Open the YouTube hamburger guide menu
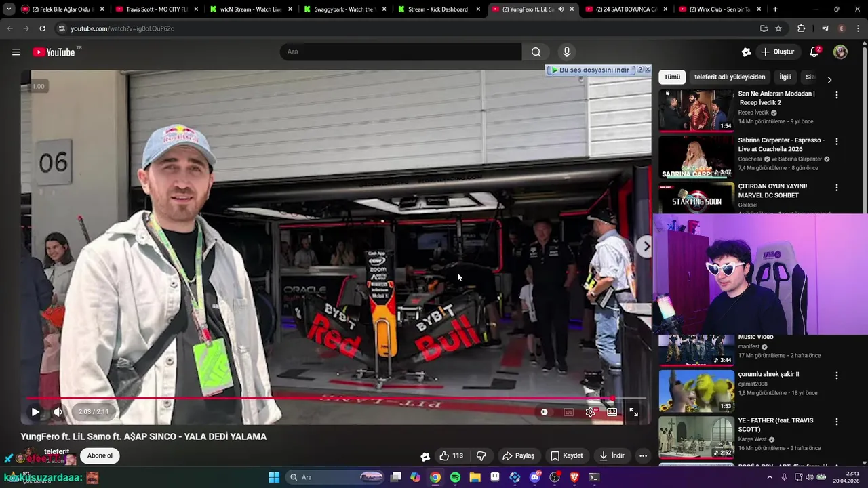The width and height of the screenshot is (868, 488). tap(16, 52)
